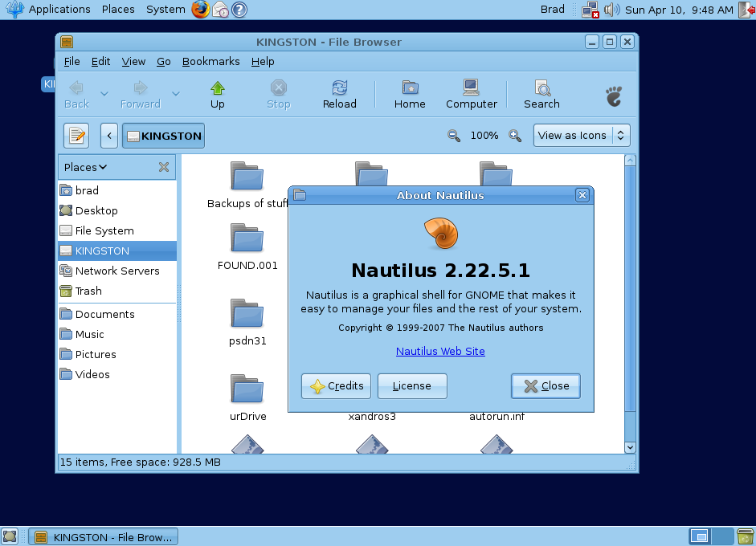756x546 pixels.
Task: Close the Places sidebar with X
Action: pos(164,167)
